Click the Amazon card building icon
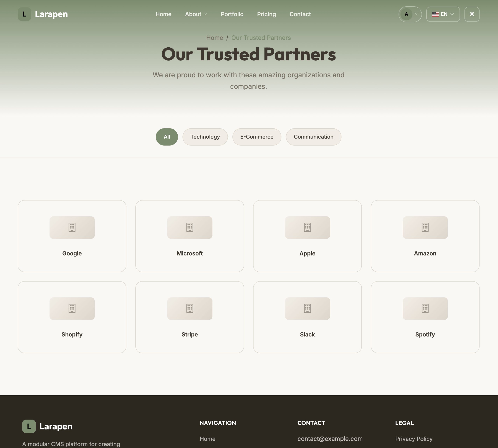 point(425,227)
